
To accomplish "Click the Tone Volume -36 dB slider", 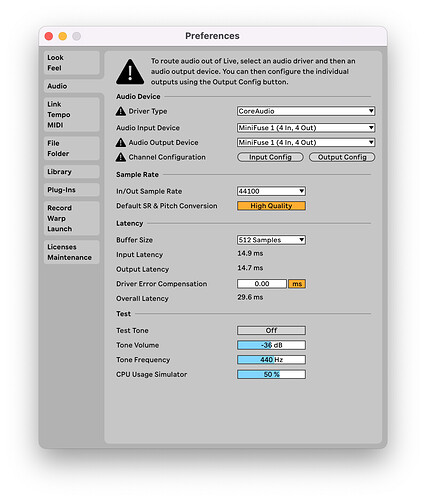I will (x=271, y=345).
